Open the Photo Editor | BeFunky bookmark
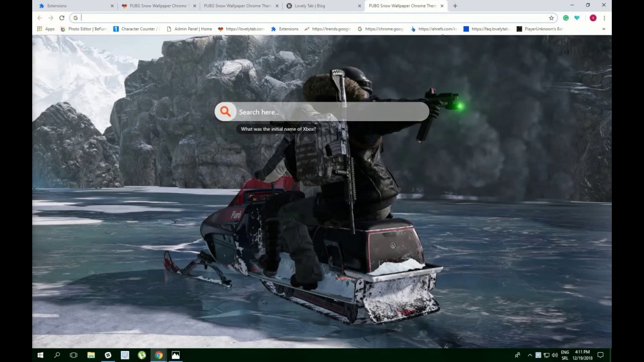Viewport: 644px width, 362px height. pos(84,29)
